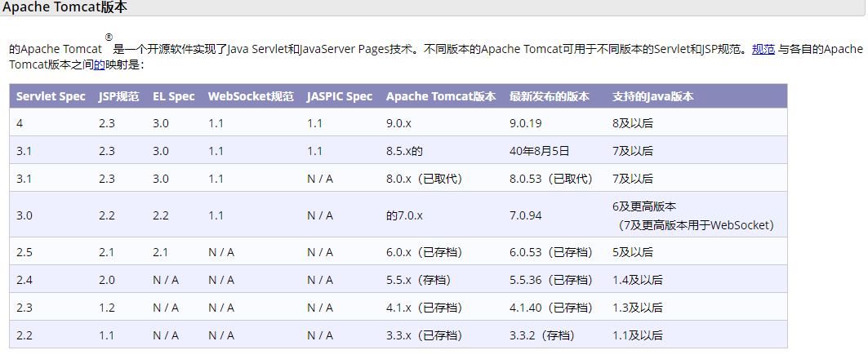This screenshot has width=868, height=359.
Task: Select the Apache Tomcat版本 column header
Action: [441, 96]
